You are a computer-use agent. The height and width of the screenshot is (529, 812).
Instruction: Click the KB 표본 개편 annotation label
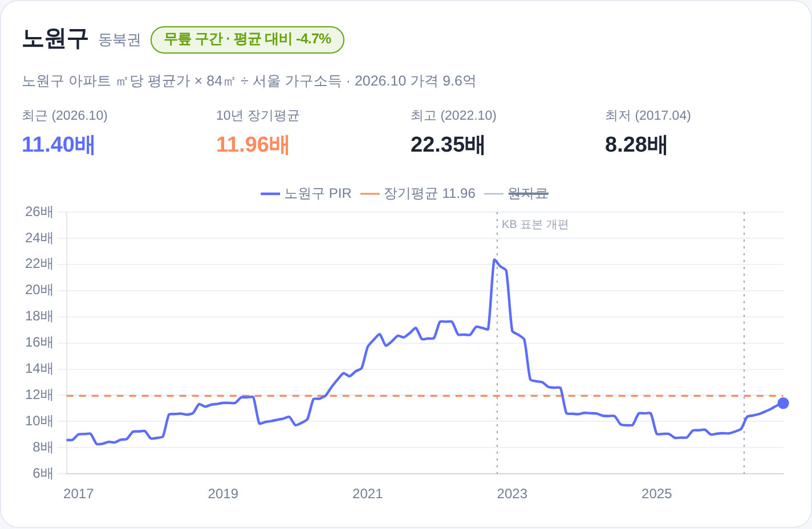coord(535,225)
